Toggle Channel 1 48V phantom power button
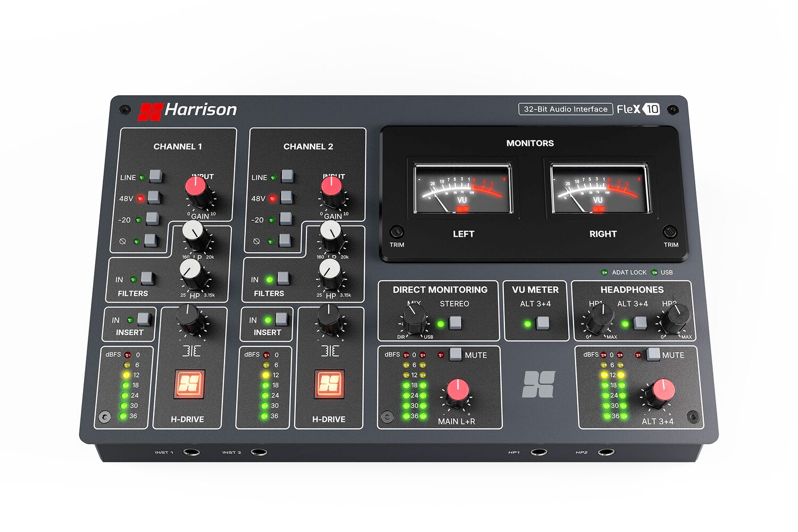Image resolution: width=798 pixels, height=532 pixels. click(154, 197)
